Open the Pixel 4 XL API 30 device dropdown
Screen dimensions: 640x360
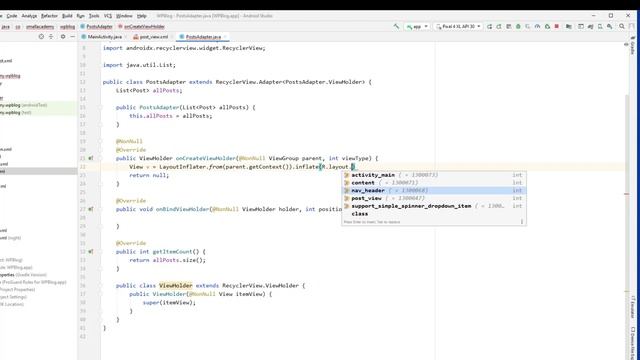(458, 27)
